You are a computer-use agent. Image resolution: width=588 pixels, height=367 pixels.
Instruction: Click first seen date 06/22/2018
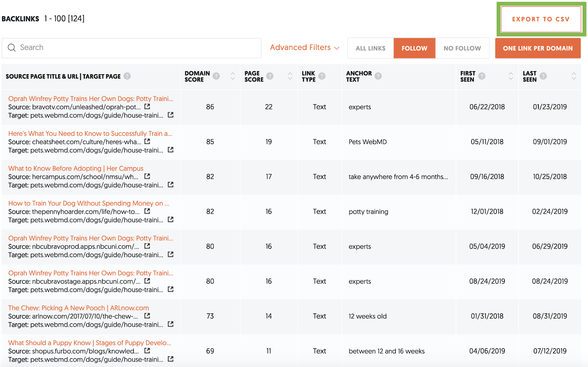(487, 107)
